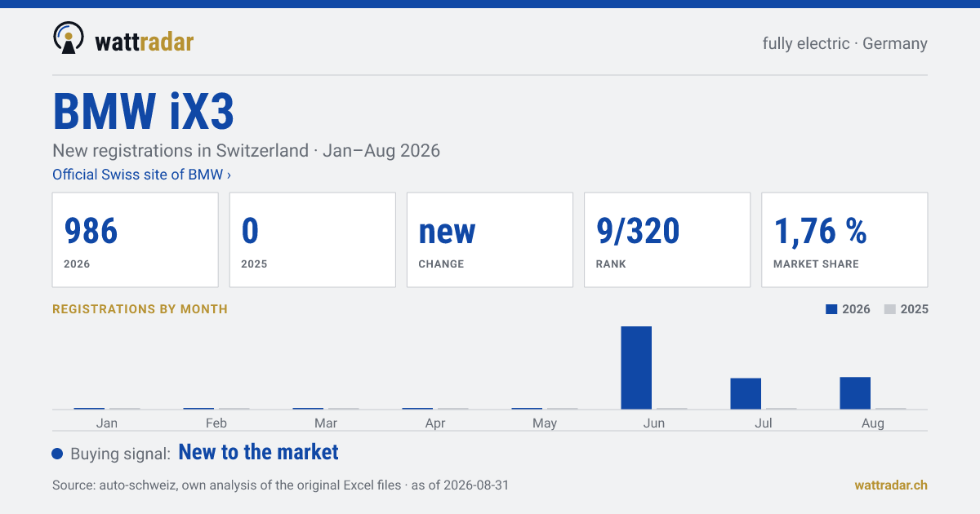Click the 'wattradar' brand name
The height and width of the screenshot is (514, 980).
coord(145,41)
